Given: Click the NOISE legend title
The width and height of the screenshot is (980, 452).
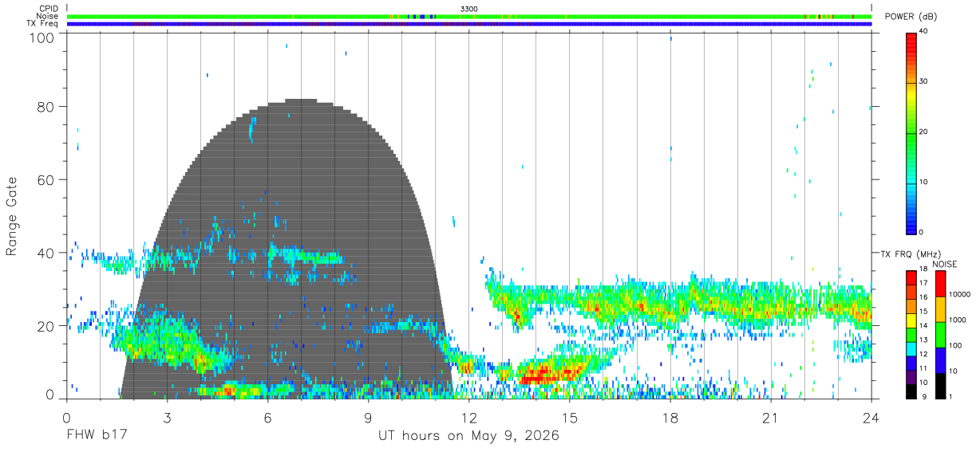Looking at the screenshot, I should pos(944,264).
